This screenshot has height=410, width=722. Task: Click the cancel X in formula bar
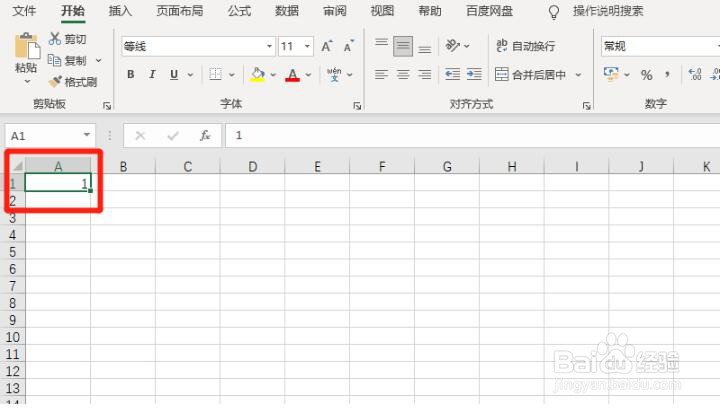140,135
